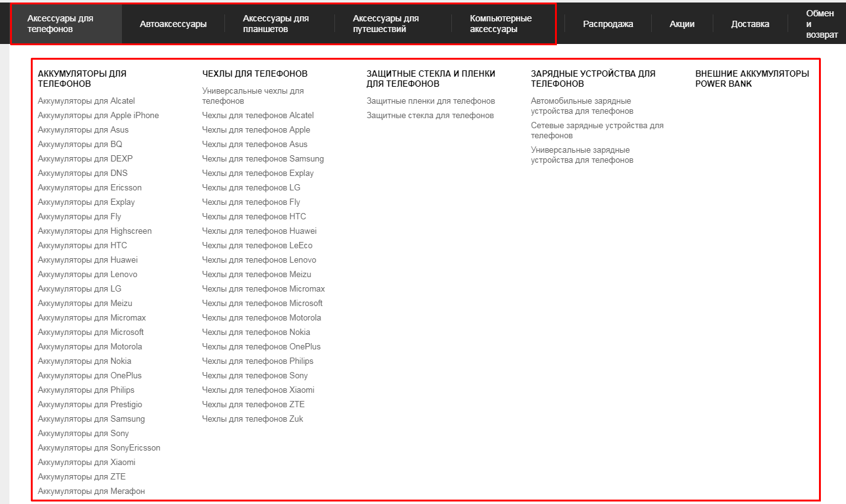Open Чехлы для телефонов Explay
Image resolution: width=846 pixels, height=504 pixels.
pyautogui.click(x=258, y=173)
